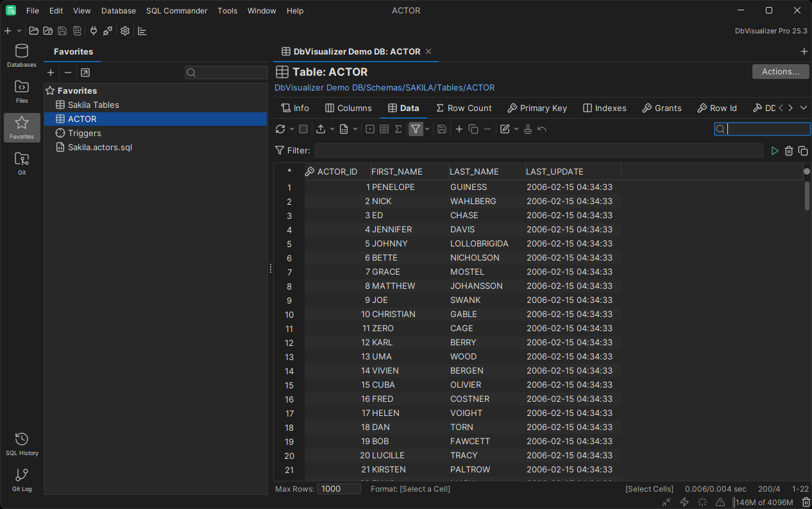Click the Actions button
This screenshot has width=812, height=509.
[x=780, y=71]
